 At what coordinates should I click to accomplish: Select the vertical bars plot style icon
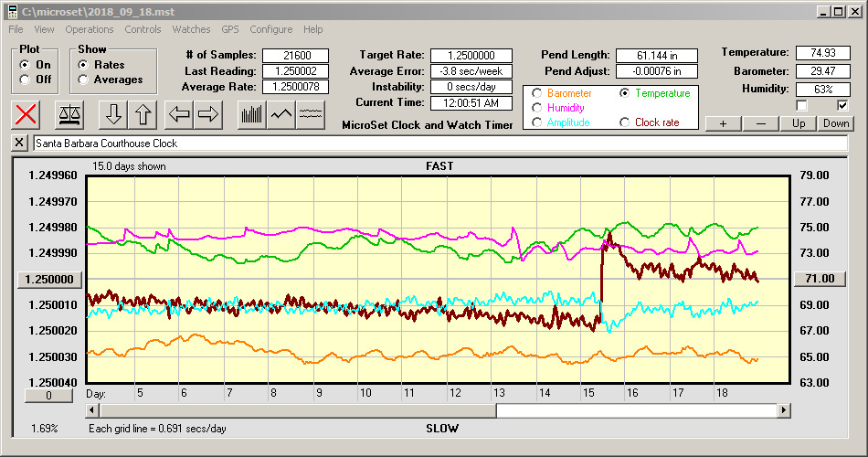tap(252, 114)
